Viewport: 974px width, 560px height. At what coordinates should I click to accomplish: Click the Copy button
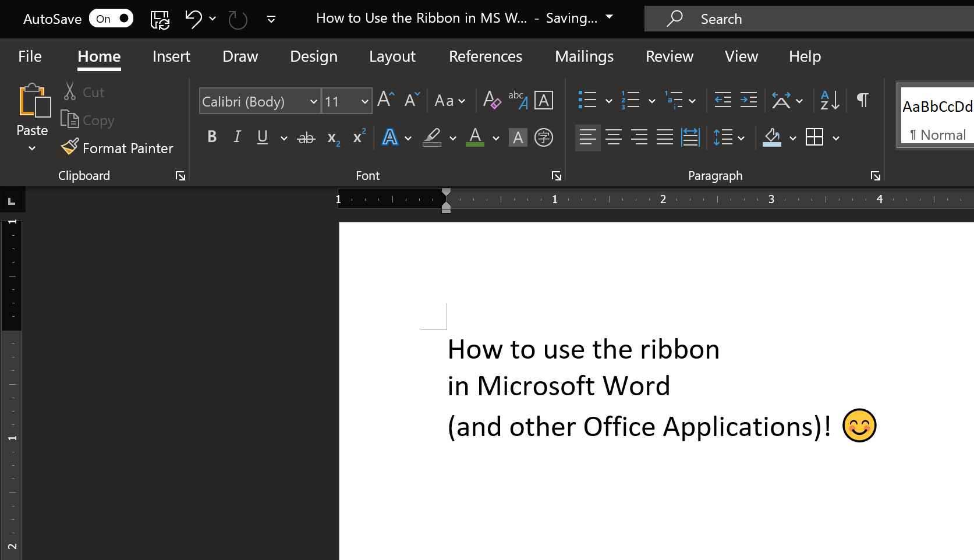point(87,120)
